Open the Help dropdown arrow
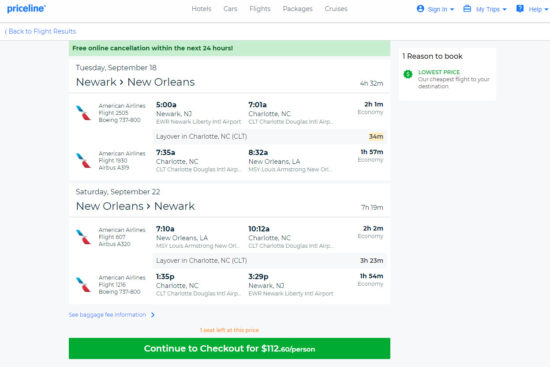The width and height of the screenshot is (550, 367). click(546, 9)
